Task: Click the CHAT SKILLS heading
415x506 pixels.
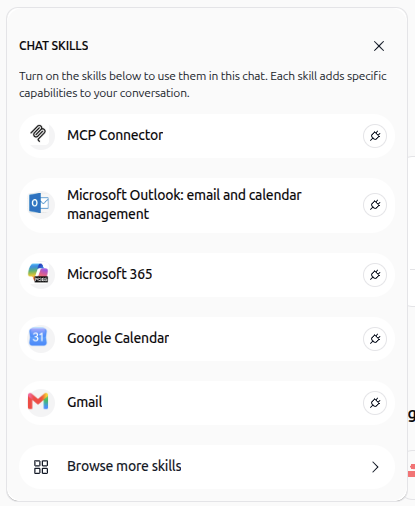Action: point(54,46)
